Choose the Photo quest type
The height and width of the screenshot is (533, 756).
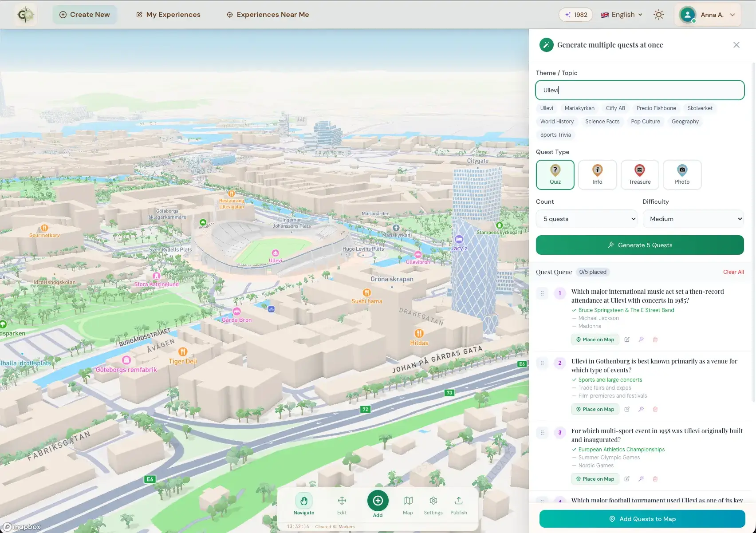(x=682, y=175)
